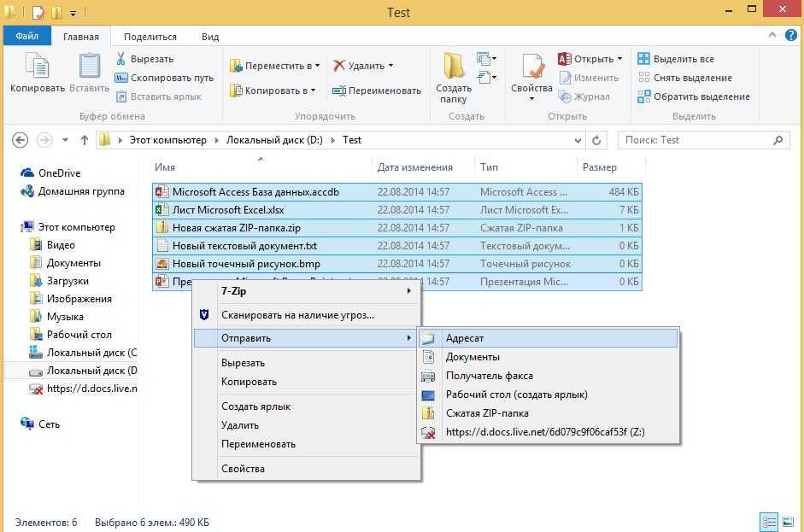Select OneDrive in the navigation pane
804x532 pixels.
coord(50,173)
